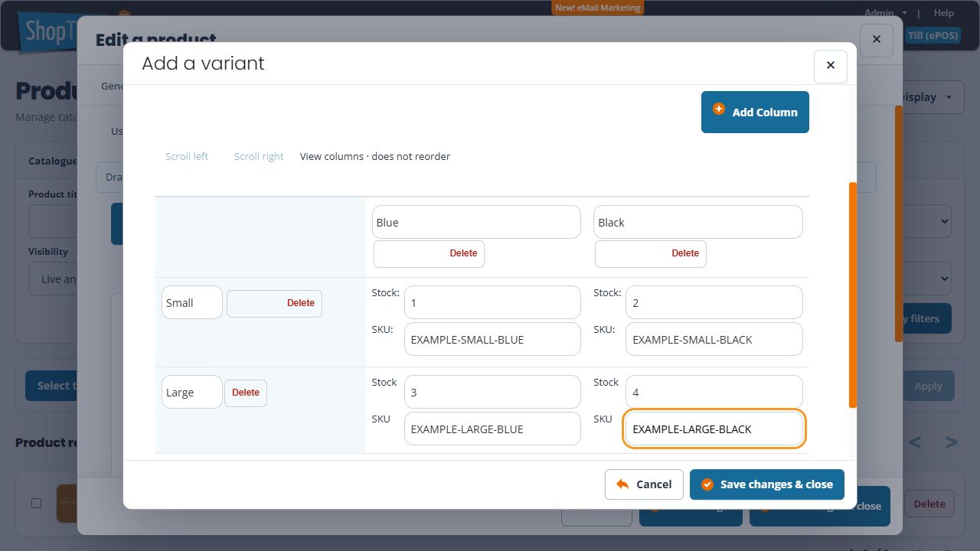Delete the Large row
The width and height of the screenshot is (980, 551).
(x=246, y=393)
